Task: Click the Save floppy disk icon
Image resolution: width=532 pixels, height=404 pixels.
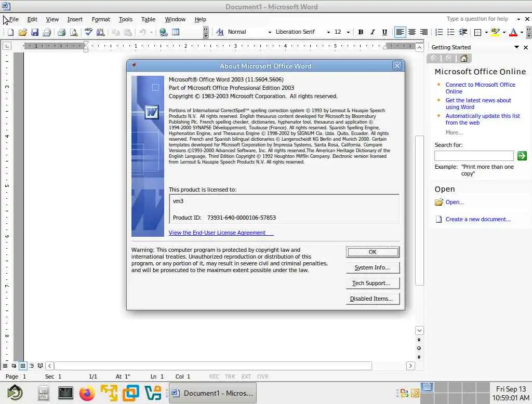Action: 35,32
